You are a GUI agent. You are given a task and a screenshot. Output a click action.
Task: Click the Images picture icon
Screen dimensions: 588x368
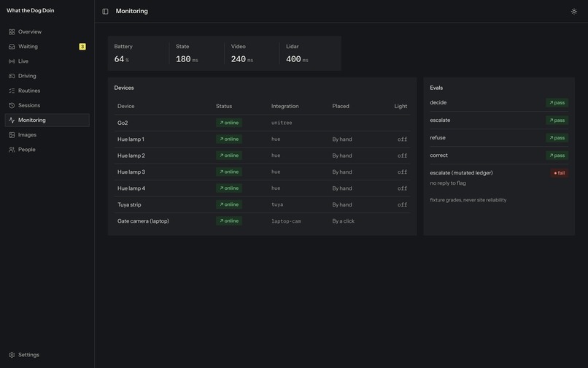(x=12, y=135)
